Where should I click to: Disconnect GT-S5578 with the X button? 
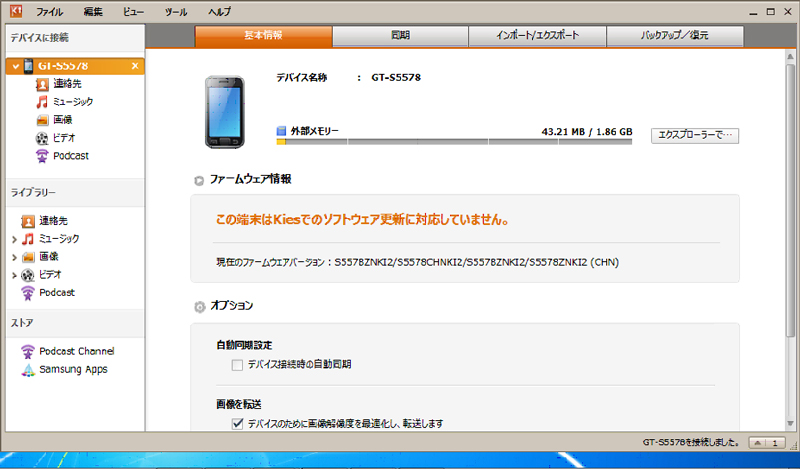pyautogui.click(x=135, y=66)
